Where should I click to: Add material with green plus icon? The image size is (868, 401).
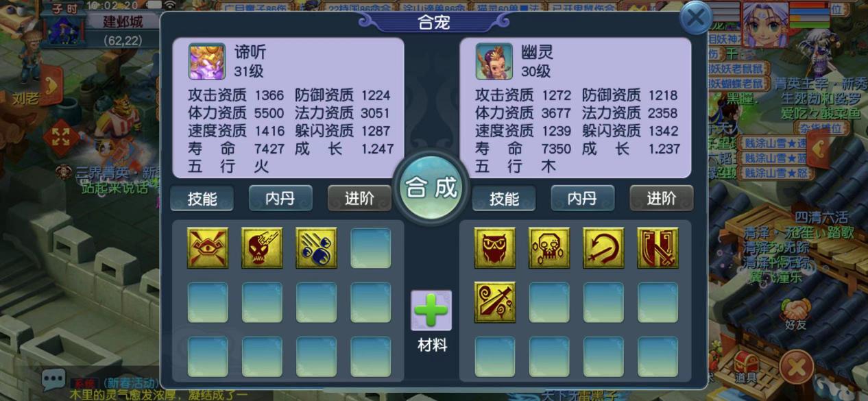click(431, 311)
